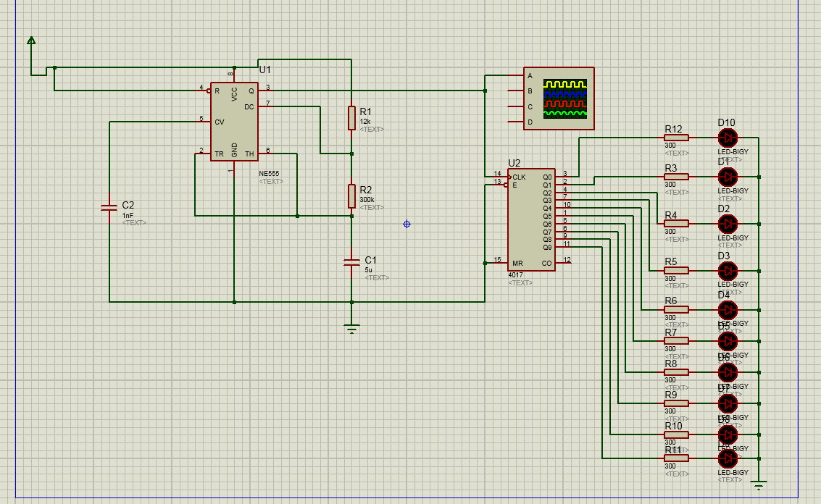Click the 12k value text under R1
The width and height of the screenshot is (821, 504).
pyautogui.click(x=365, y=122)
